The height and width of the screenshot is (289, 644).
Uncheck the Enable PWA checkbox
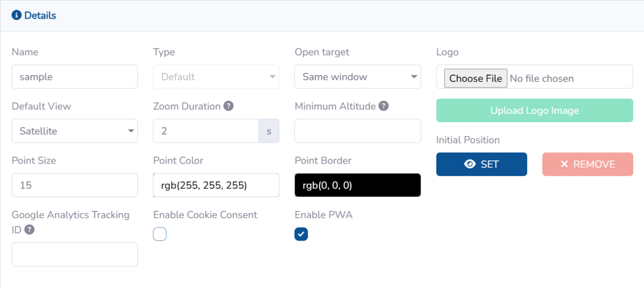point(301,234)
